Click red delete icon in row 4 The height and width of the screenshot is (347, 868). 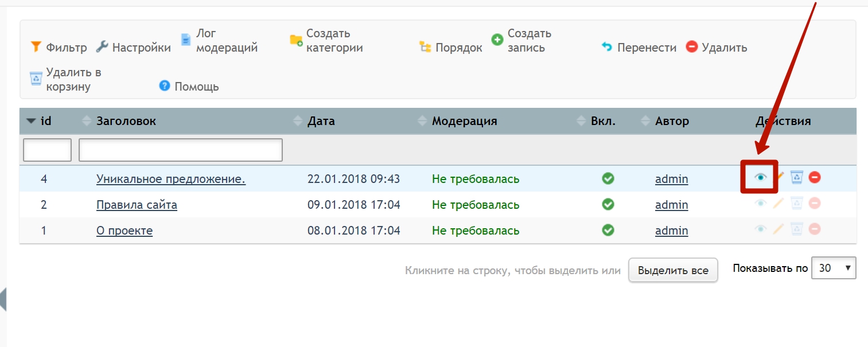(815, 178)
